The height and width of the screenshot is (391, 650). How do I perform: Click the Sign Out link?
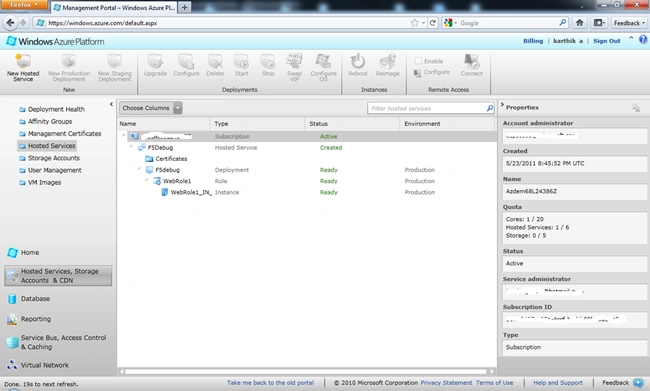(606, 41)
